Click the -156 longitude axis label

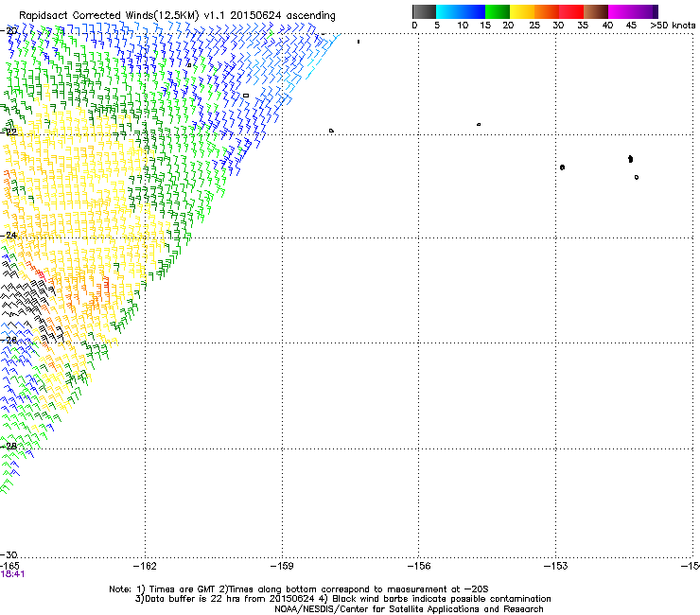(x=419, y=567)
